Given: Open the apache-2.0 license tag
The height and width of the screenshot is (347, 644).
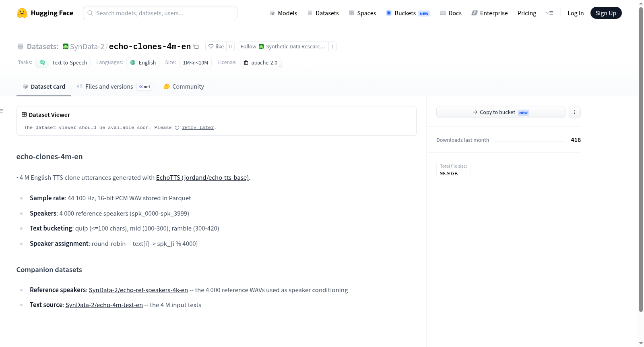Looking at the screenshot, I should click(x=260, y=62).
